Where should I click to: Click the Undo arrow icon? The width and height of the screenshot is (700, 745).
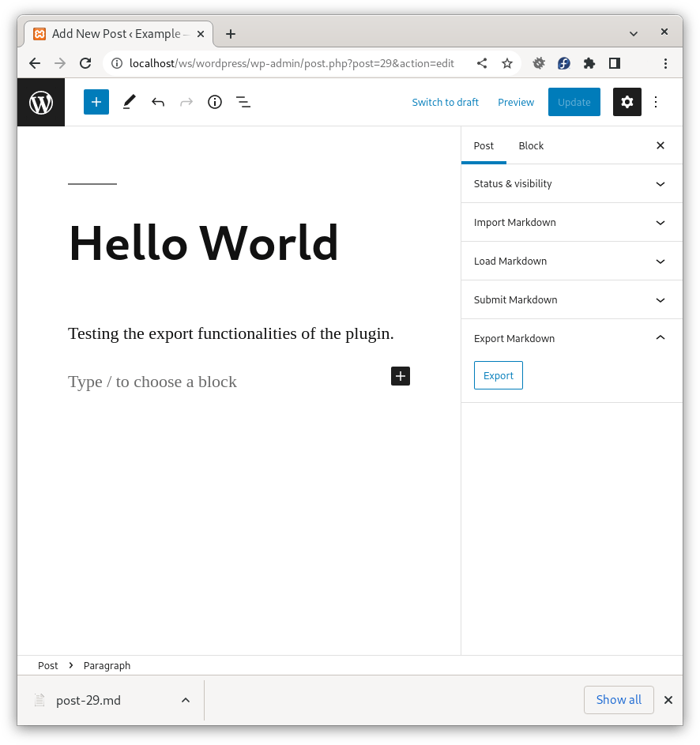[158, 102]
